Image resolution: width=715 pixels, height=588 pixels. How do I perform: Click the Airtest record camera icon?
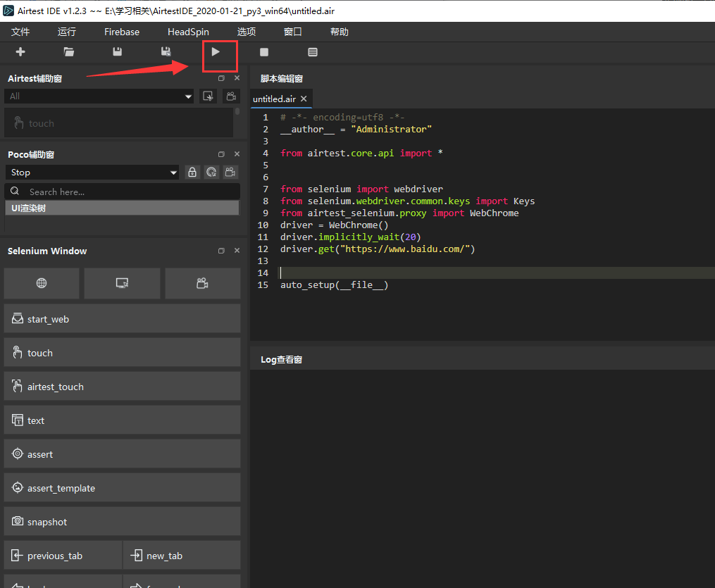coord(231,96)
